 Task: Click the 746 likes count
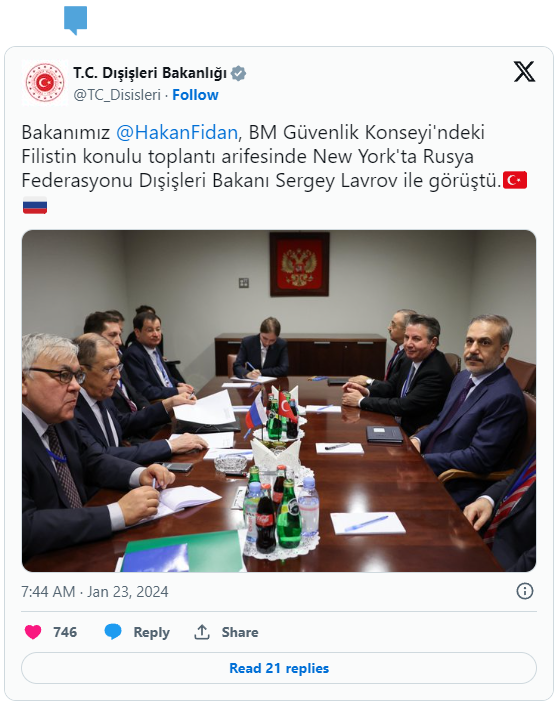point(65,632)
